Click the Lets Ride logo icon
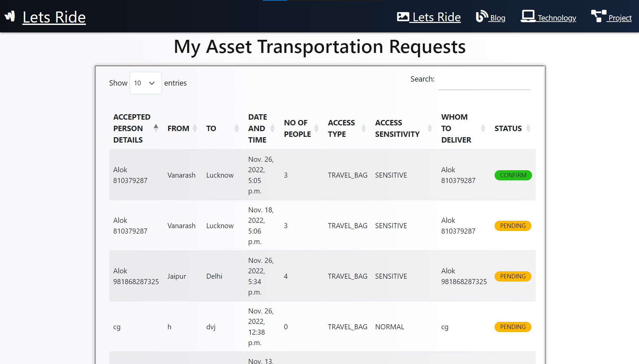Image resolution: width=639 pixels, height=364 pixels. pyautogui.click(x=10, y=16)
